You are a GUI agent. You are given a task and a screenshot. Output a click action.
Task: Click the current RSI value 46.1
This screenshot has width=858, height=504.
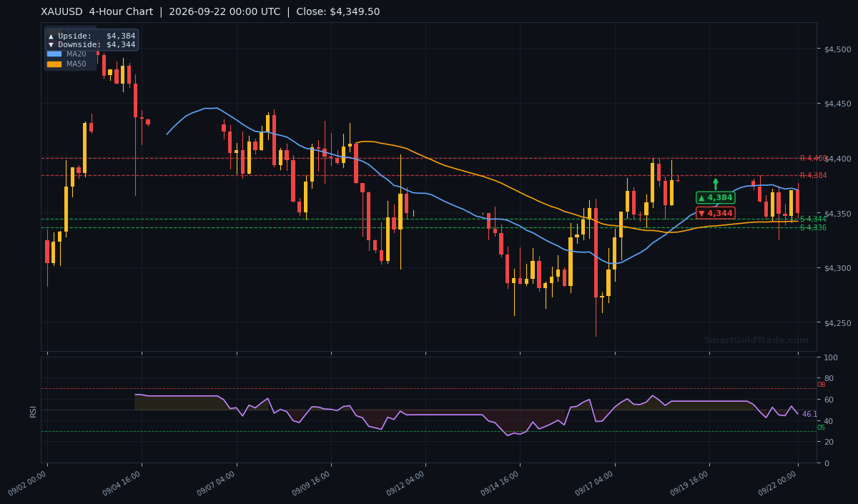809,415
